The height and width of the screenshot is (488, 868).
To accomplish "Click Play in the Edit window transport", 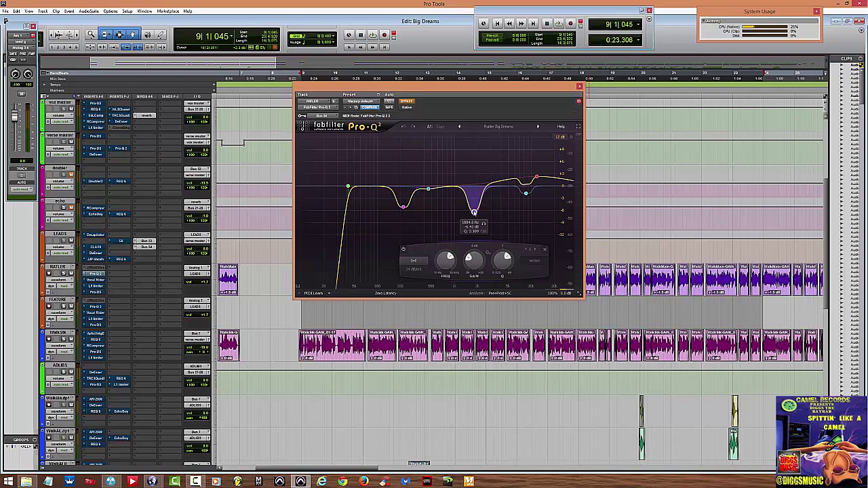I will tap(372, 35).
